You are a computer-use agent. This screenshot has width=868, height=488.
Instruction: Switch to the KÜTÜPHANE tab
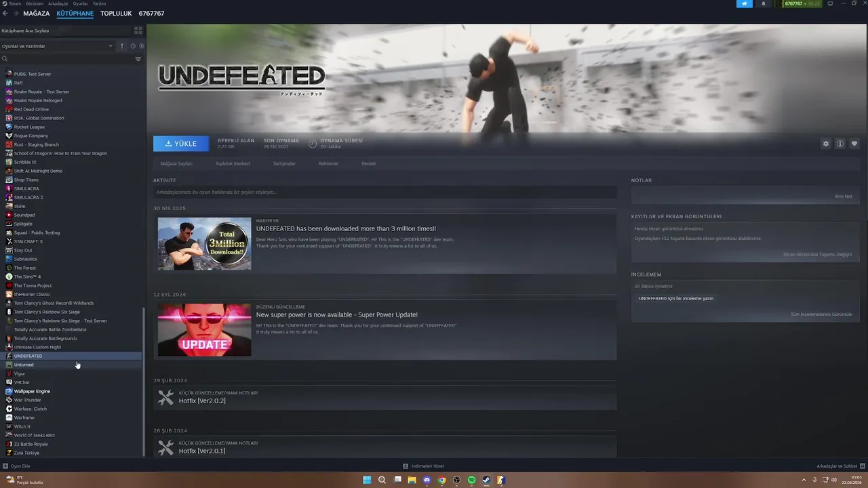[75, 14]
